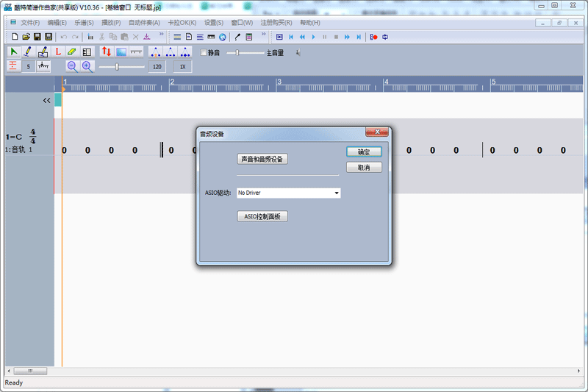Open the 卡拉OK(K) menu
The height and width of the screenshot is (392, 588).
(x=182, y=23)
